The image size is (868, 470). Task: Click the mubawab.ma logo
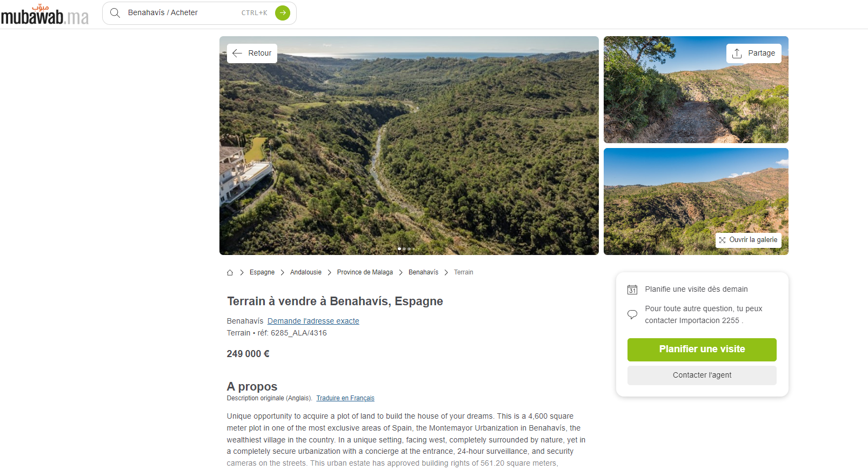tap(45, 15)
